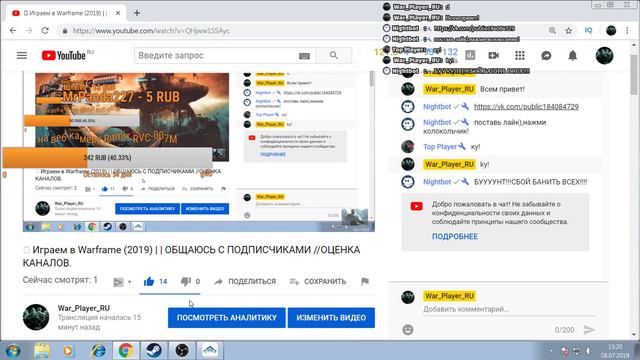The height and width of the screenshot is (360, 640).
Task: Open a new Chrome tab
Action: pos(137,13)
